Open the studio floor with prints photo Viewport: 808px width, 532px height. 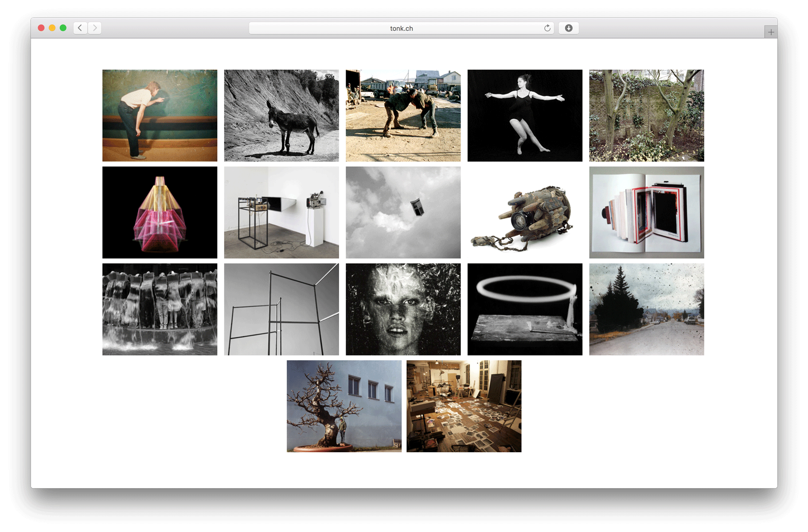(x=464, y=406)
